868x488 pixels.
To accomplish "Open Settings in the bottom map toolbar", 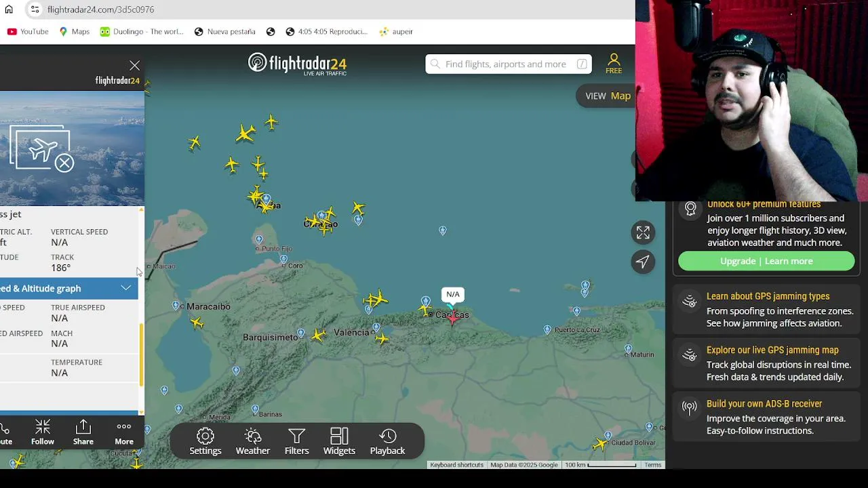I will (x=205, y=441).
